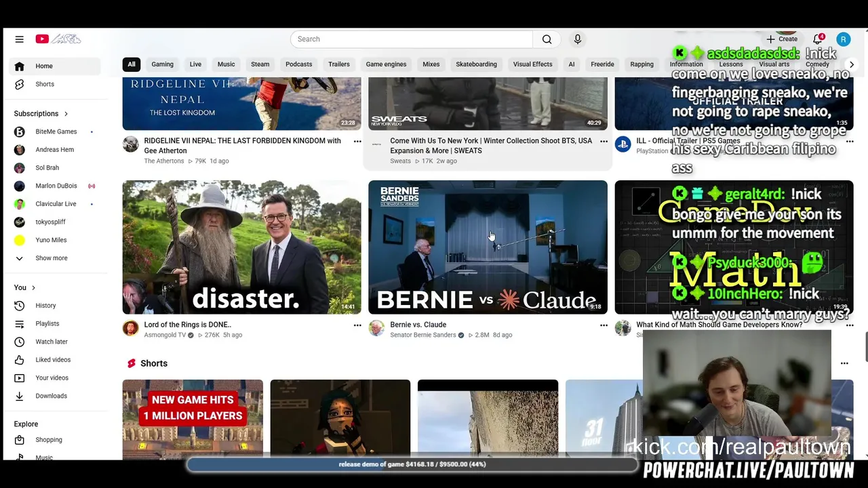This screenshot has width=868, height=488.
Task: Select the Rapping filter chip
Action: point(642,64)
